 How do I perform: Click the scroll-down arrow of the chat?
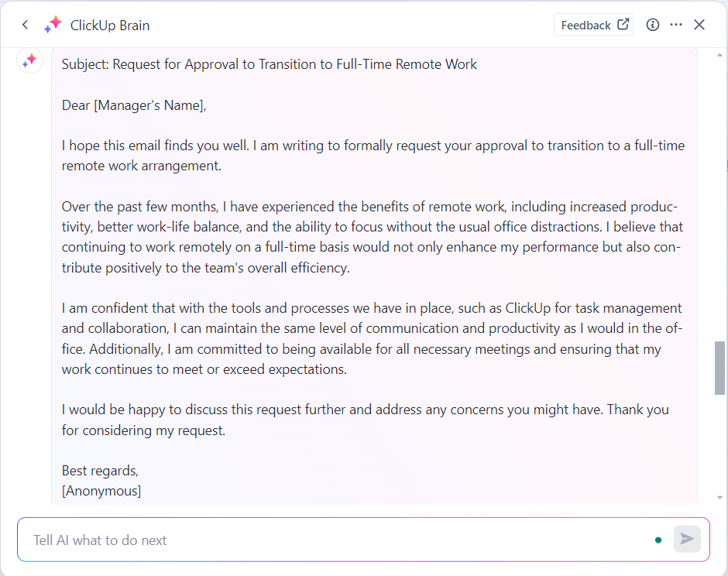[x=719, y=497]
